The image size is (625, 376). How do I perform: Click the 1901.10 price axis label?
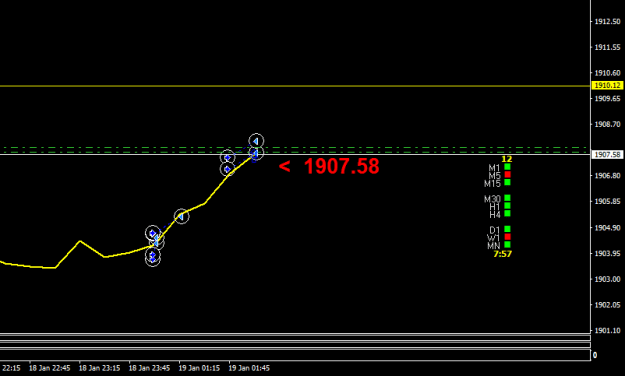pyautogui.click(x=607, y=331)
